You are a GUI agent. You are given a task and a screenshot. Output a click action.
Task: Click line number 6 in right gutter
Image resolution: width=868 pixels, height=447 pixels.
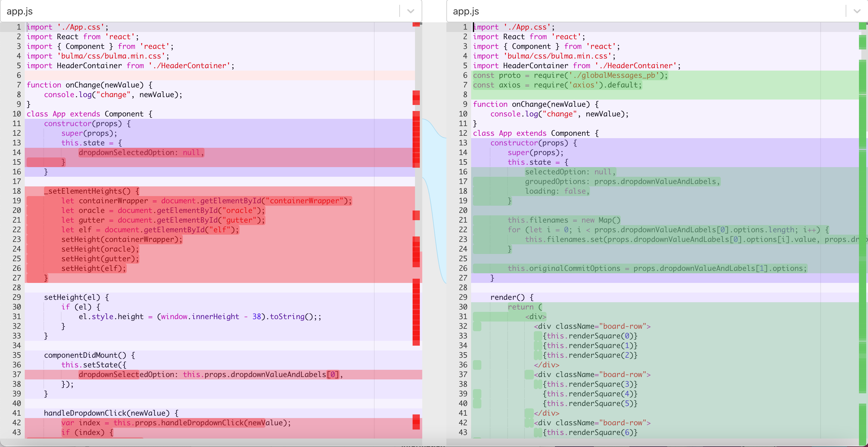(465, 75)
